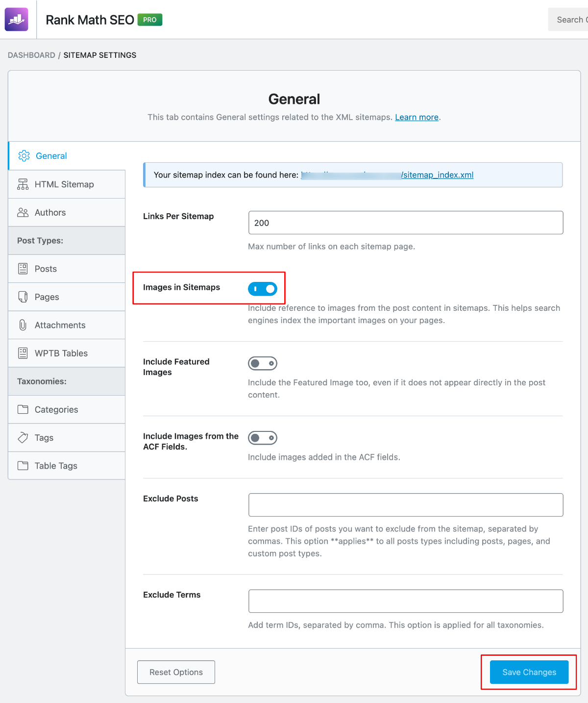
Task: Enable the Include Featured Images toggle
Action: [x=263, y=363]
